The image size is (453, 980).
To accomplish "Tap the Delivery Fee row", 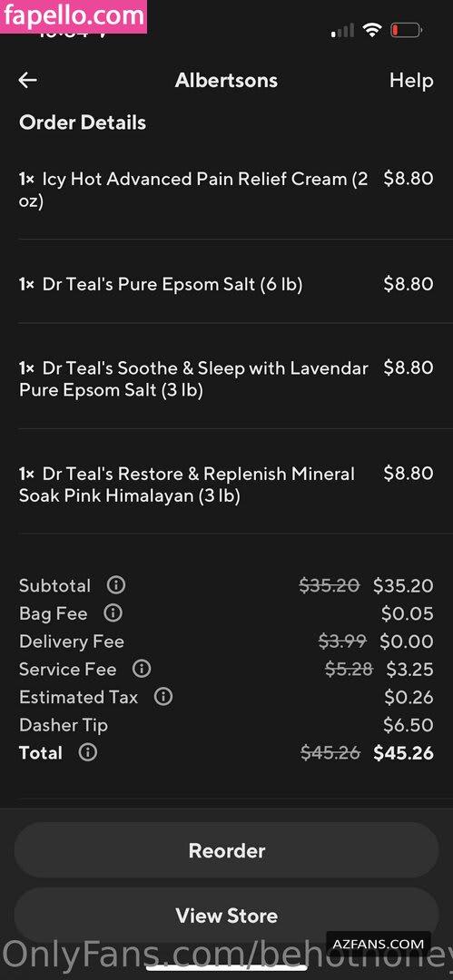I will tap(227, 642).
